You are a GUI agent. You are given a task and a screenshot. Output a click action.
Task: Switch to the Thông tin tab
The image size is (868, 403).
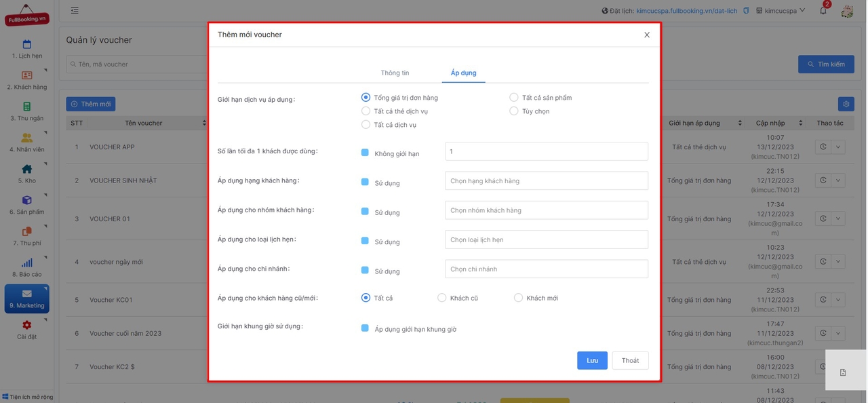[x=395, y=73]
